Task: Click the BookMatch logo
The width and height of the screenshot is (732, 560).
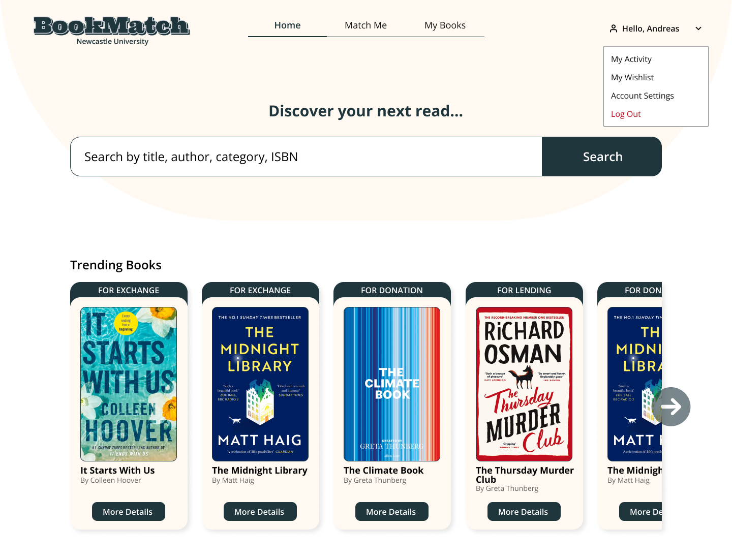Action: [x=112, y=31]
